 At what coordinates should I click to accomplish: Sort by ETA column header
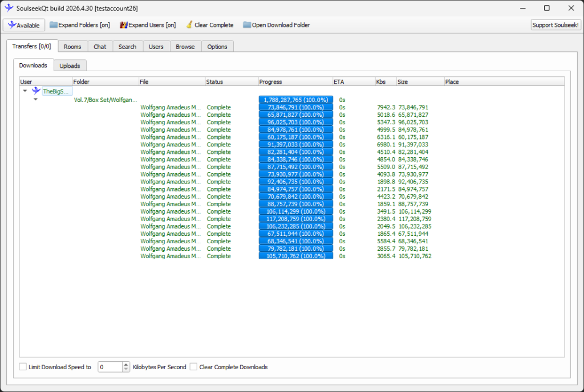click(354, 81)
